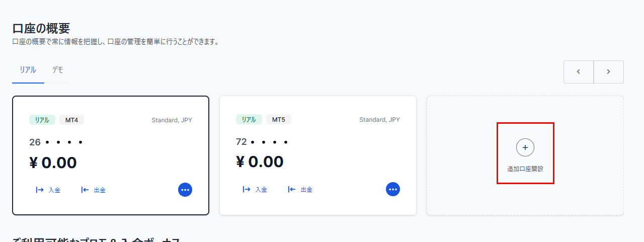This screenshot has width=644, height=242.
Task: Click the MT4 badge on first card
Action: click(71, 120)
